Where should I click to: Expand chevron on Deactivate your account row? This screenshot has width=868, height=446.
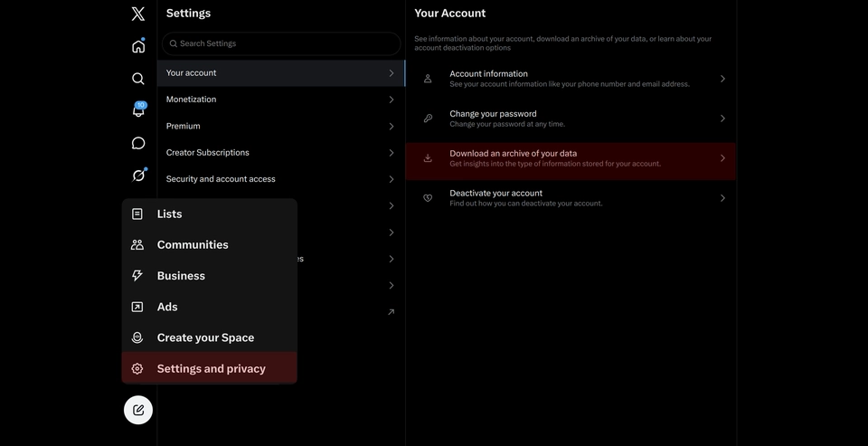(x=722, y=198)
